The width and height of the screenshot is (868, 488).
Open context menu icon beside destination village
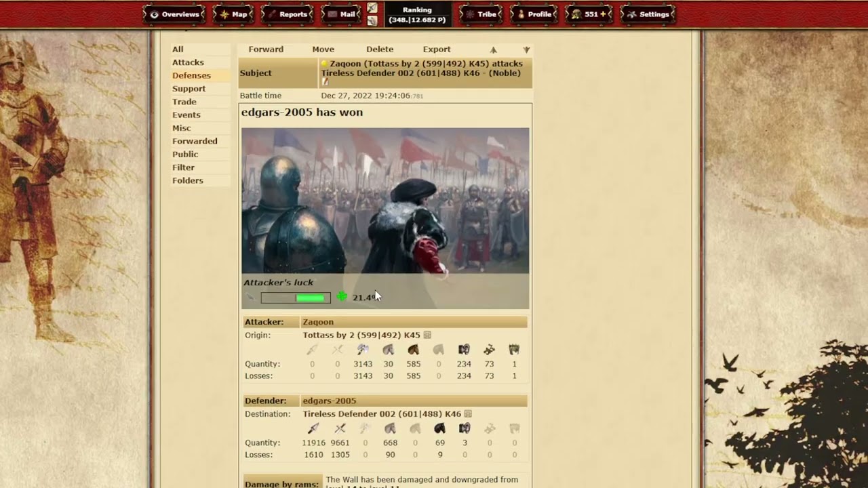[x=468, y=413]
